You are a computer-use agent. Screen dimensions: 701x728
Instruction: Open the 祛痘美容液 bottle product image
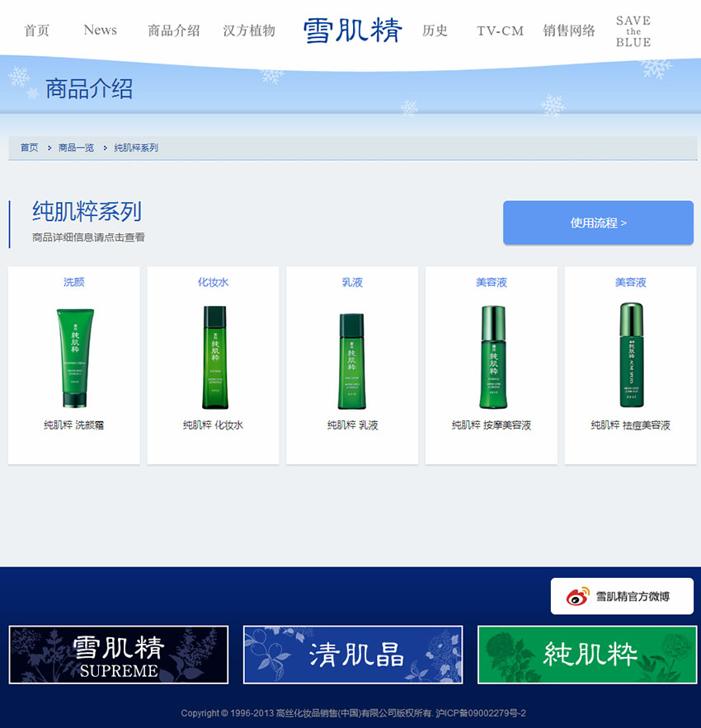pyautogui.click(x=632, y=355)
